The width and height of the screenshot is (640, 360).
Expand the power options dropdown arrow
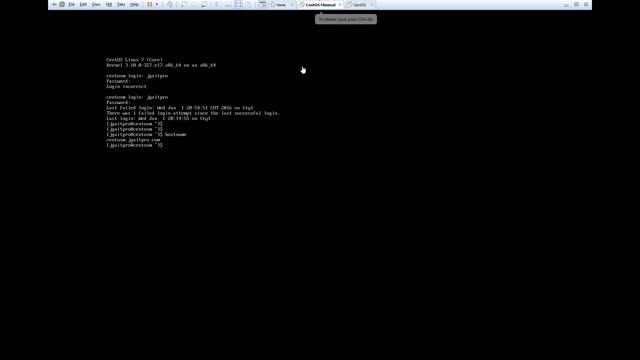click(157, 4)
